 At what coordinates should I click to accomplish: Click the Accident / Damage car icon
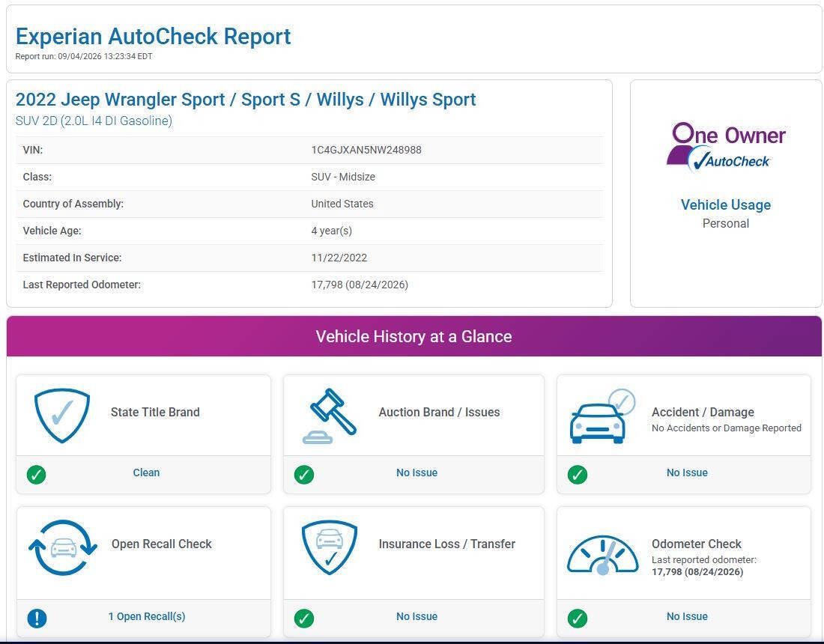click(x=603, y=416)
